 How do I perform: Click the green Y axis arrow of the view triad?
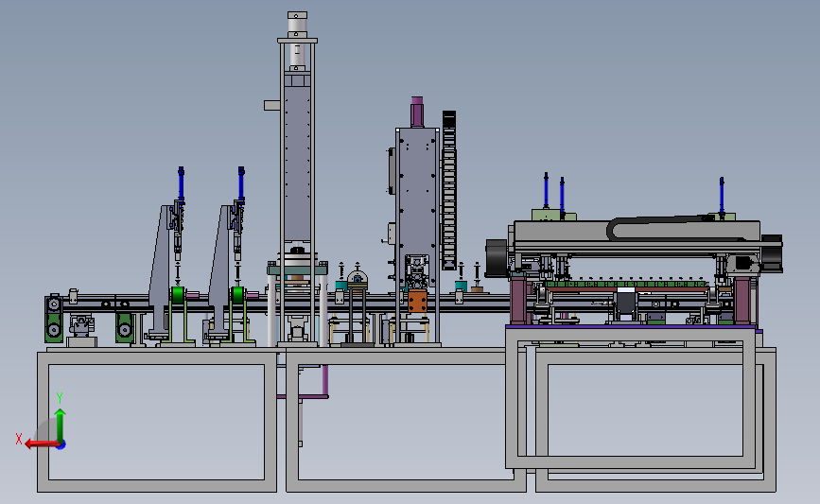click(x=61, y=425)
